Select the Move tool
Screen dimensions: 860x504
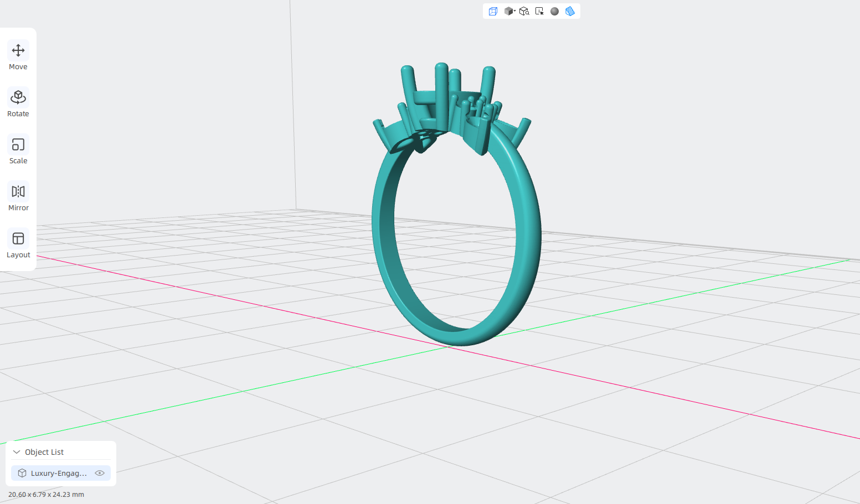click(x=18, y=56)
